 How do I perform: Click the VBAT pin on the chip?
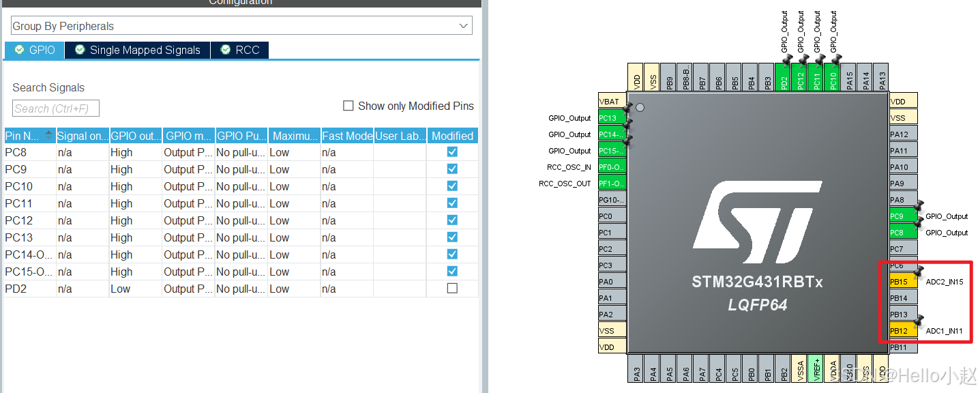612,102
